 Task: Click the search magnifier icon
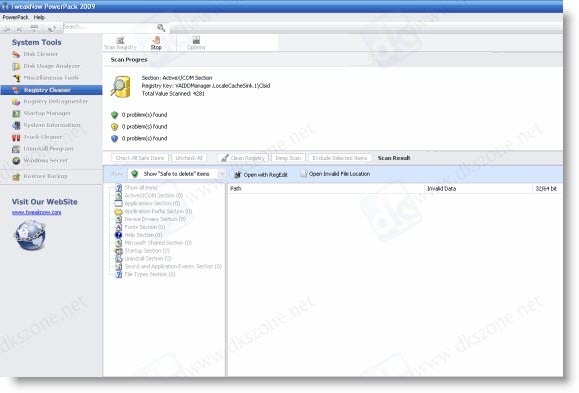(161, 27)
